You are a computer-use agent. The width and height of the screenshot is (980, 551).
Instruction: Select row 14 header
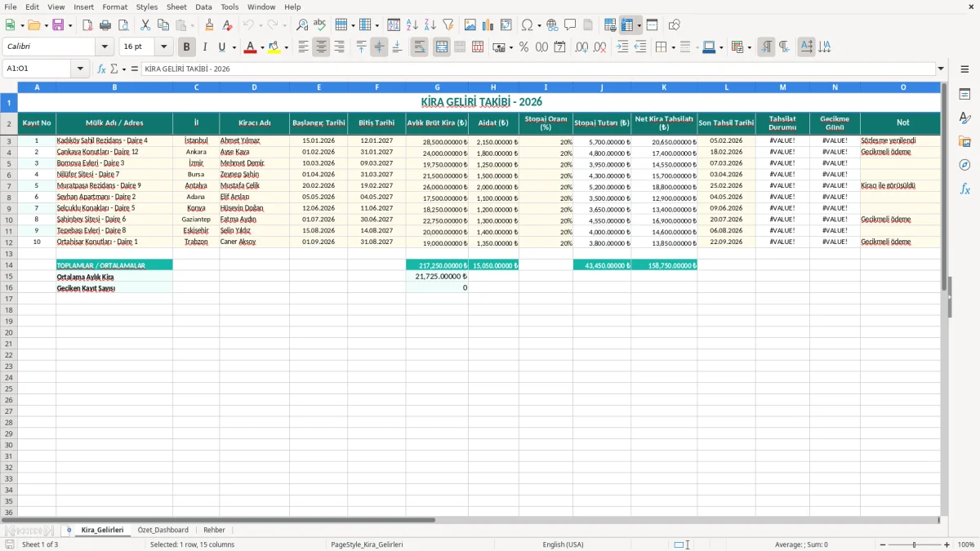click(x=9, y=265)
